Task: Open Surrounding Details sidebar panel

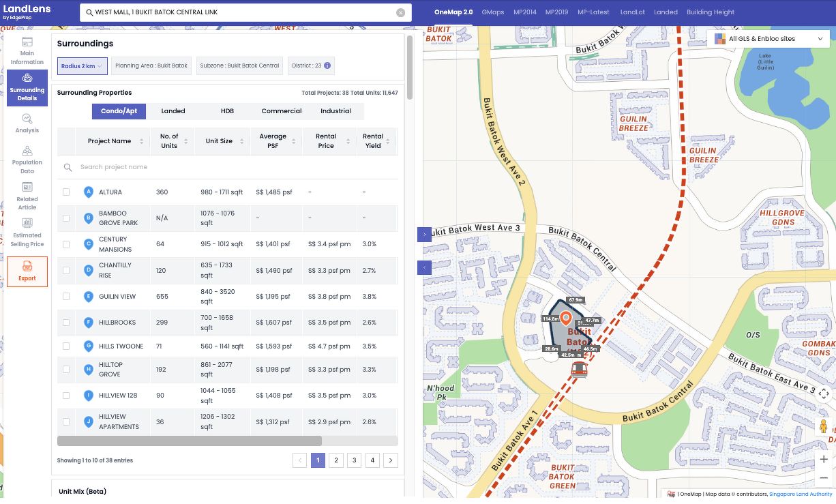Action: click(27, 87)
